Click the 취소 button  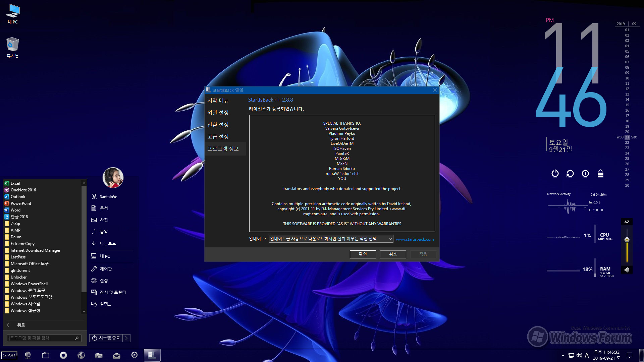(x=393, y=254)
